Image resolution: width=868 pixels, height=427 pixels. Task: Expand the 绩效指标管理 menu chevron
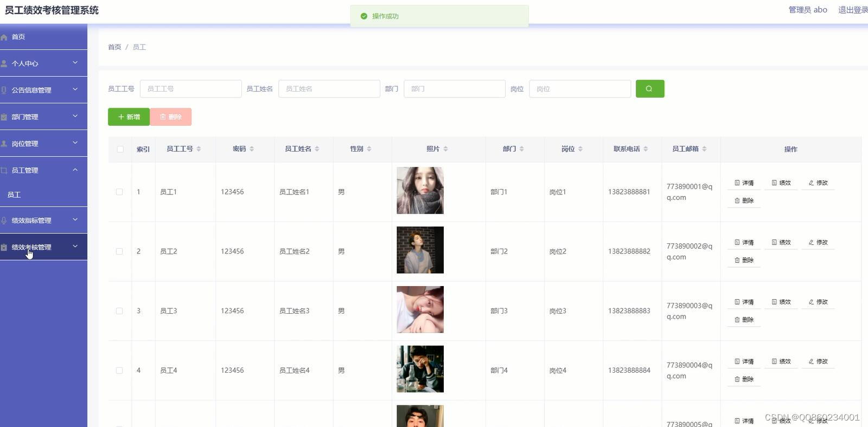(75, 219)
